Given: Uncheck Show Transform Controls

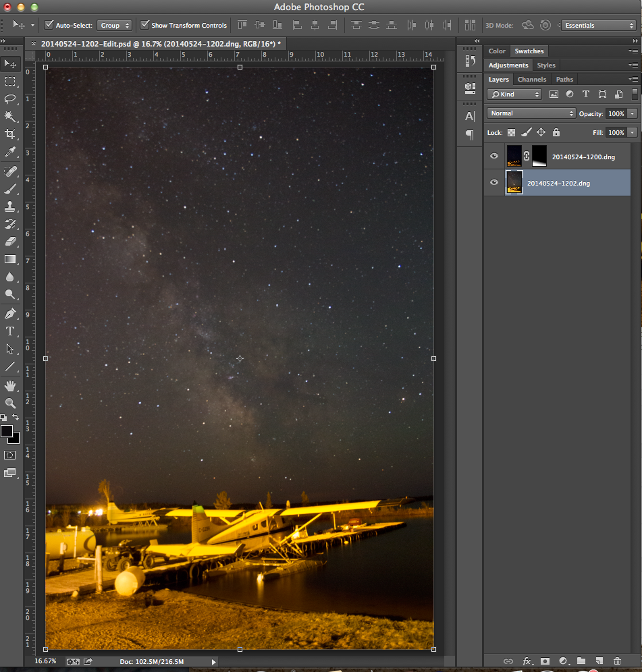Looking at the screenshot, I should (144, 25).
